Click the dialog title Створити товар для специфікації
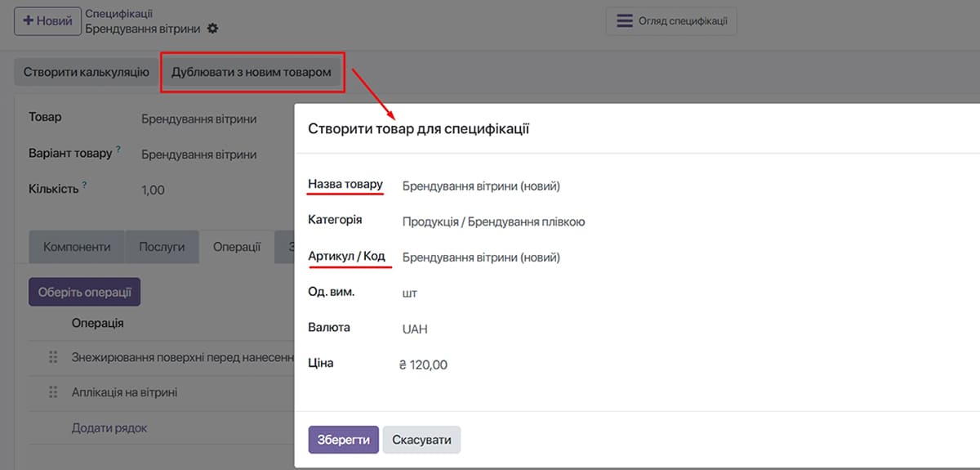The width and height of the screenshot is (980, 470). pos(419,128)
